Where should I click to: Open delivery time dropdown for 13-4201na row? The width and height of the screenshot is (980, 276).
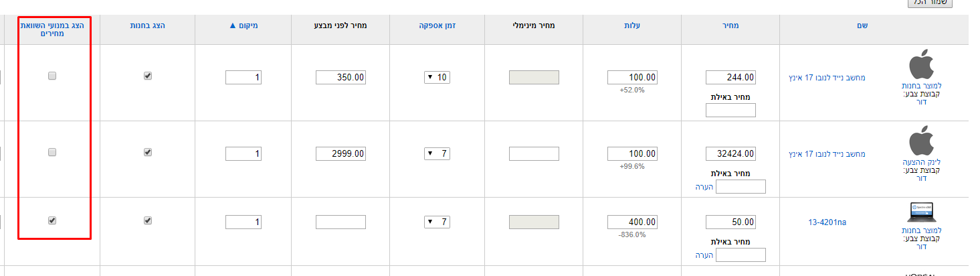(437, 222)
